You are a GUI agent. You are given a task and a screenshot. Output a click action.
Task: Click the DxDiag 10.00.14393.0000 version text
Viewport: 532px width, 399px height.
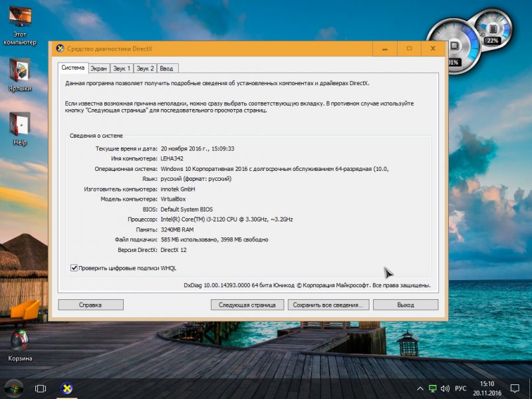click(x=307, y=285)
